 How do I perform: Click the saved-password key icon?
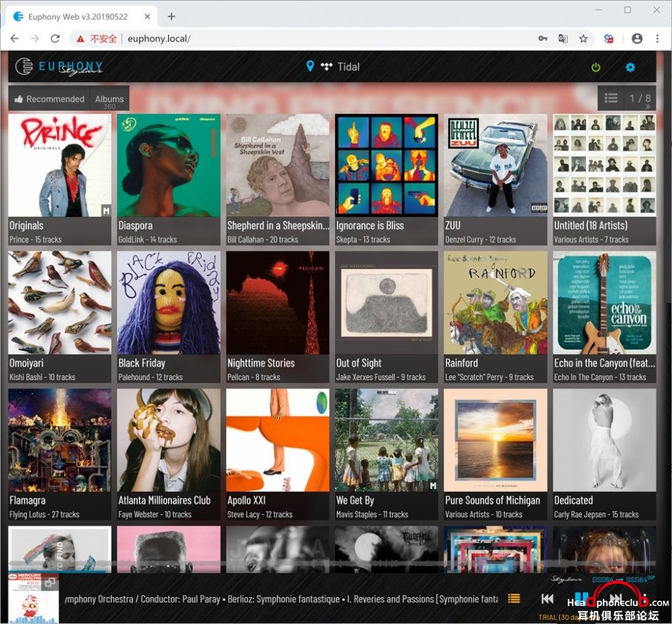pos(543,38)
